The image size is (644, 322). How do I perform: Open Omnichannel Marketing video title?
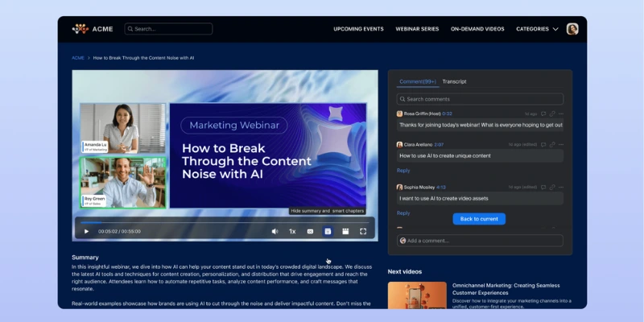[506, 289]
